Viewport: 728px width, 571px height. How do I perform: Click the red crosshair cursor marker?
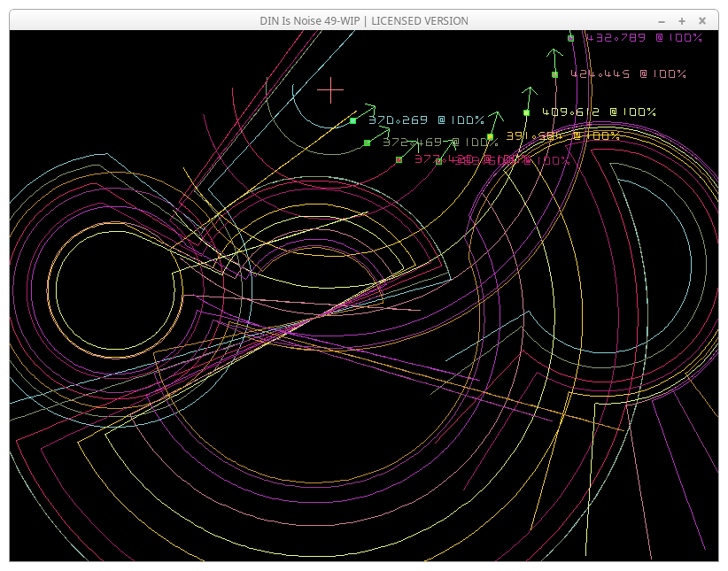tap(330, 90)
